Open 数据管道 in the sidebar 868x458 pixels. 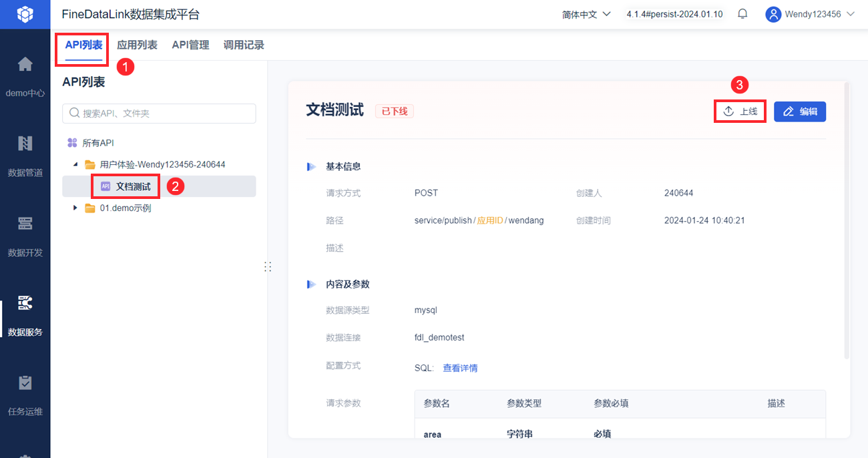[x=25, y=156]
